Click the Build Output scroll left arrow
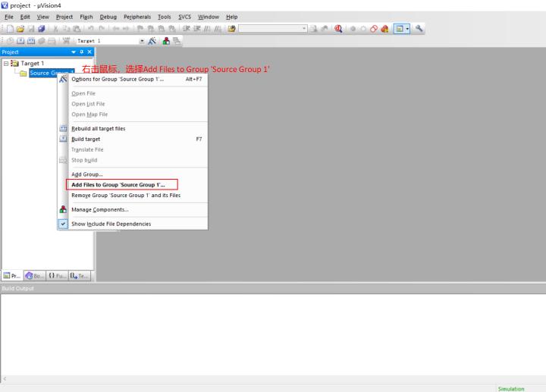The image size is (546, 392). click(x=5, y=378)
